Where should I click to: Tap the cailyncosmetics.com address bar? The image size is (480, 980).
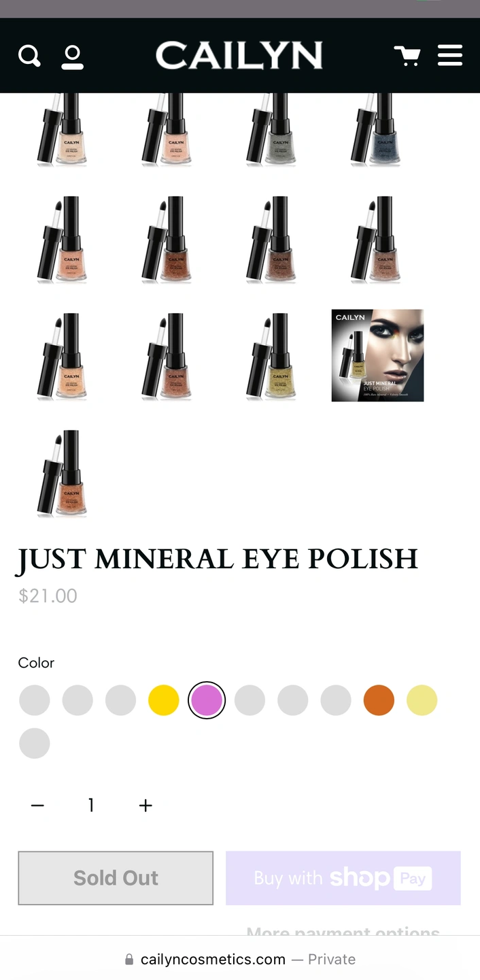click(240, 959)
